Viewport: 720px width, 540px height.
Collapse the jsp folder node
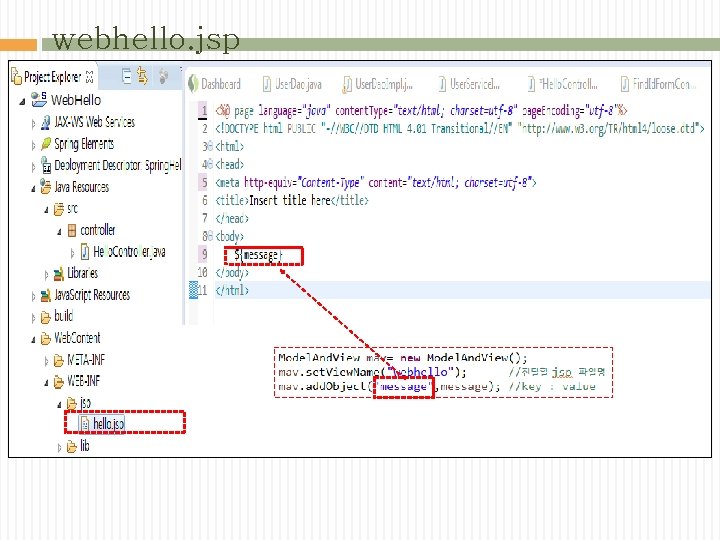pyautogui.click(x=59, y=405)
